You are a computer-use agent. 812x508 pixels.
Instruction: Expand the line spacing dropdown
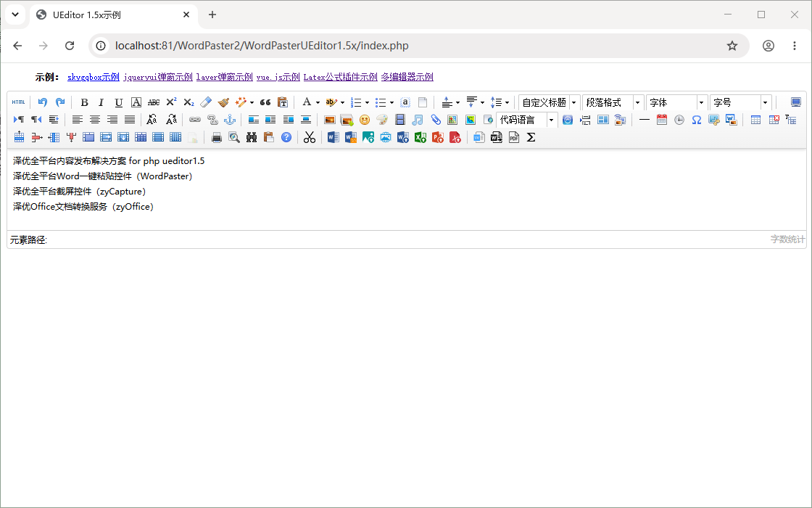[x=507, y=102]
